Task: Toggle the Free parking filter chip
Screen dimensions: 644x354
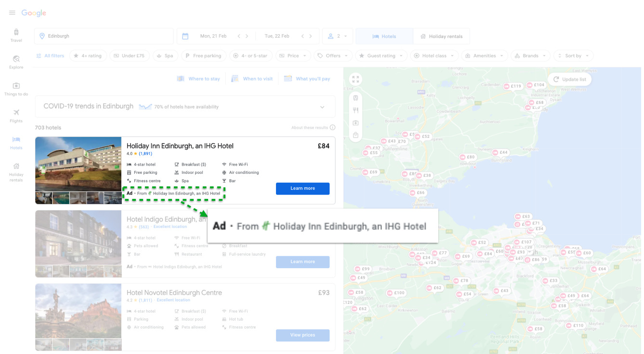Action: point(203,56)
